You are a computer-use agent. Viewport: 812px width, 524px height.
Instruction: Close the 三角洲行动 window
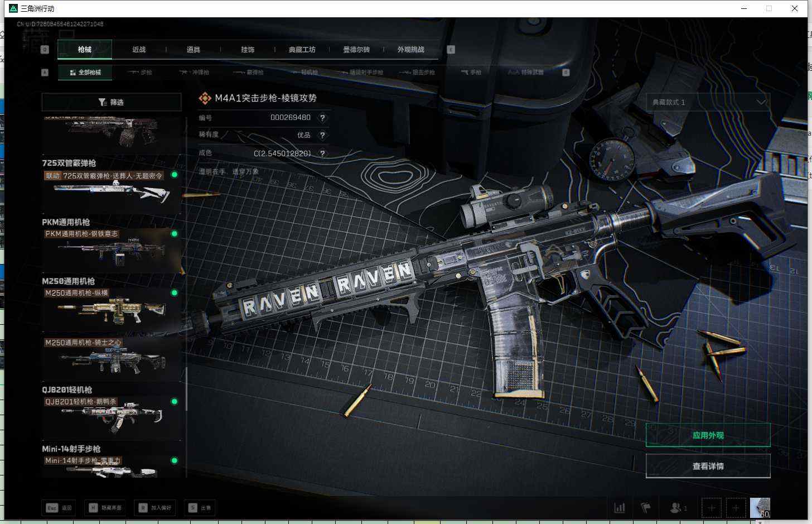point(795,8)
